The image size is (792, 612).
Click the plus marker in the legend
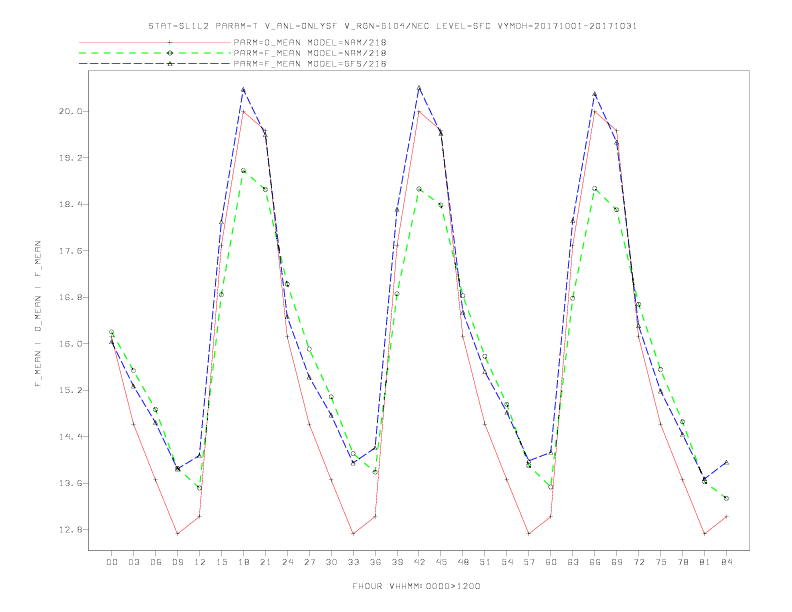pyautogui.click(x=170, y=42)
